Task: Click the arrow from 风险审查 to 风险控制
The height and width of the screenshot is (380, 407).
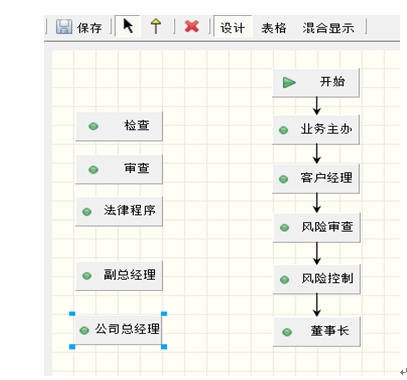Action: coord(317,253)
